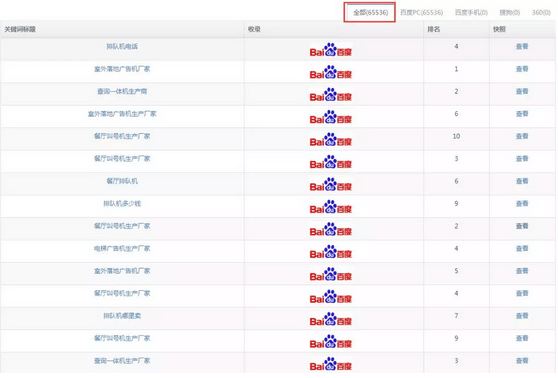Viewport: 558px width, 378px height.
Task: Click Baidu logo for 餐厅叫号机生产厂家 rank 2
Action: [331, 229]
